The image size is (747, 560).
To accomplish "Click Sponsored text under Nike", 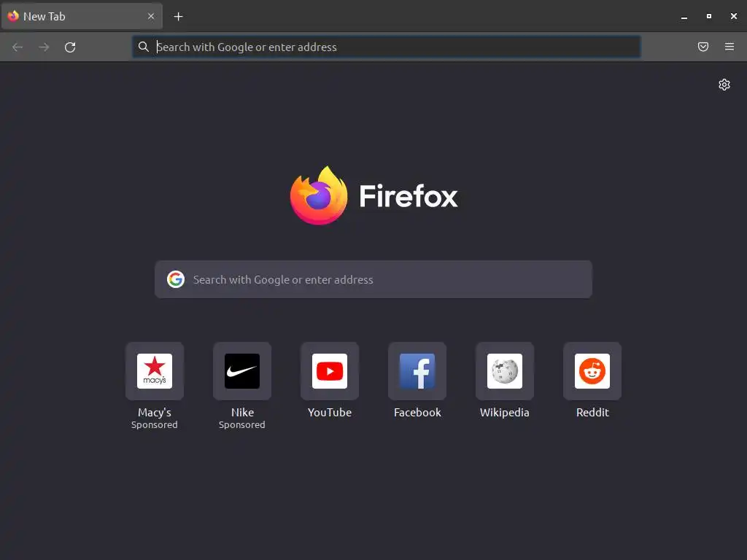I will pyautogui.click(x=242, y=425).
